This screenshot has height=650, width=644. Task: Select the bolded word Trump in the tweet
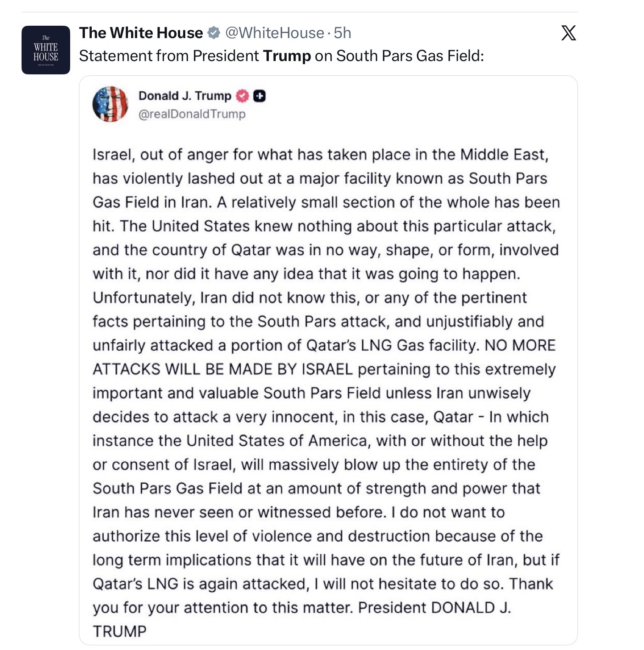(x=286, y=56)
